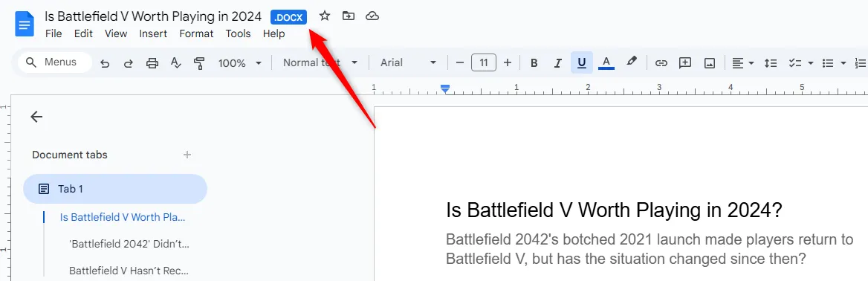868x281 pixels.
Task: Insert a link
Action: point(661,63)
